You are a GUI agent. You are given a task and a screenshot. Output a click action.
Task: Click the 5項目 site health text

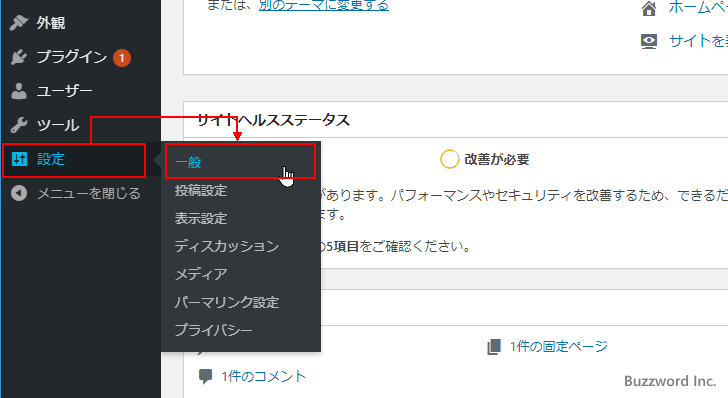click(342, 246)
